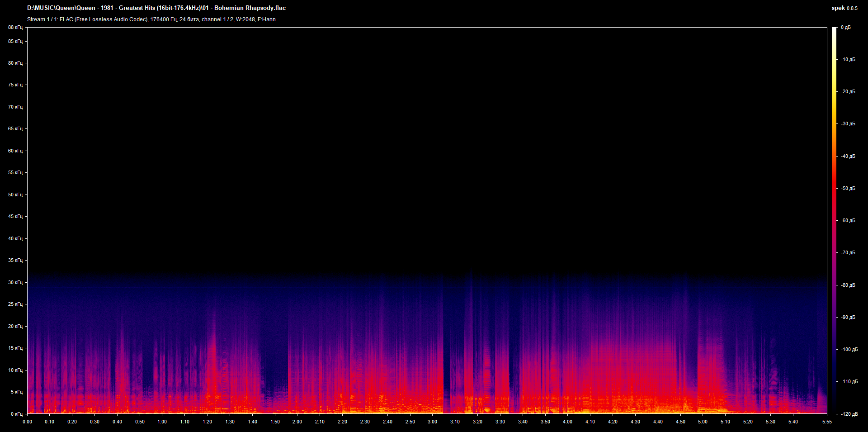
Task: Click the 50 кГц frequency axis label
Action: click(x=15, y=195)
